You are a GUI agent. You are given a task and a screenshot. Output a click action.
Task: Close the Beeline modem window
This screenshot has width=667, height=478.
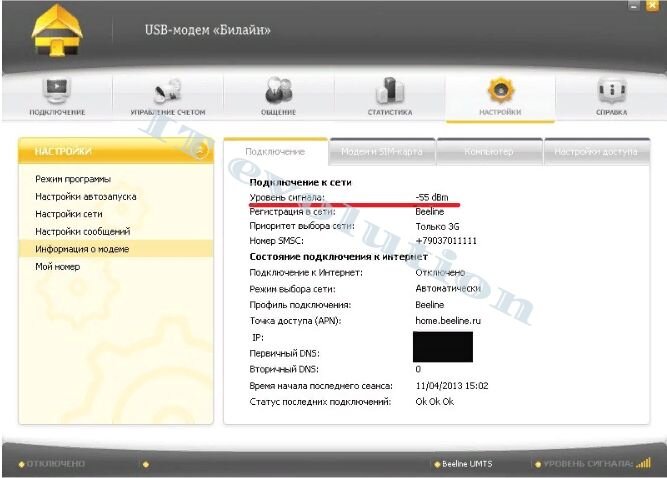652,5
